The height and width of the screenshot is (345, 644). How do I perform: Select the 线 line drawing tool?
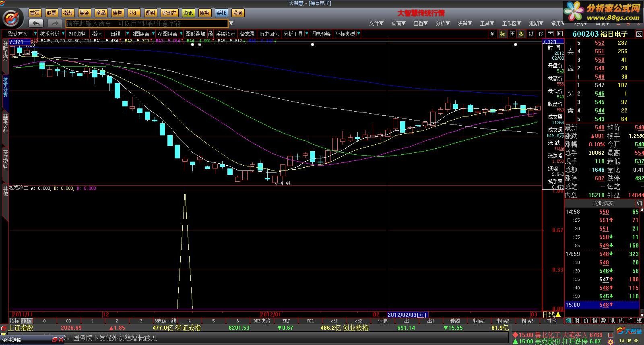point(531,34)
